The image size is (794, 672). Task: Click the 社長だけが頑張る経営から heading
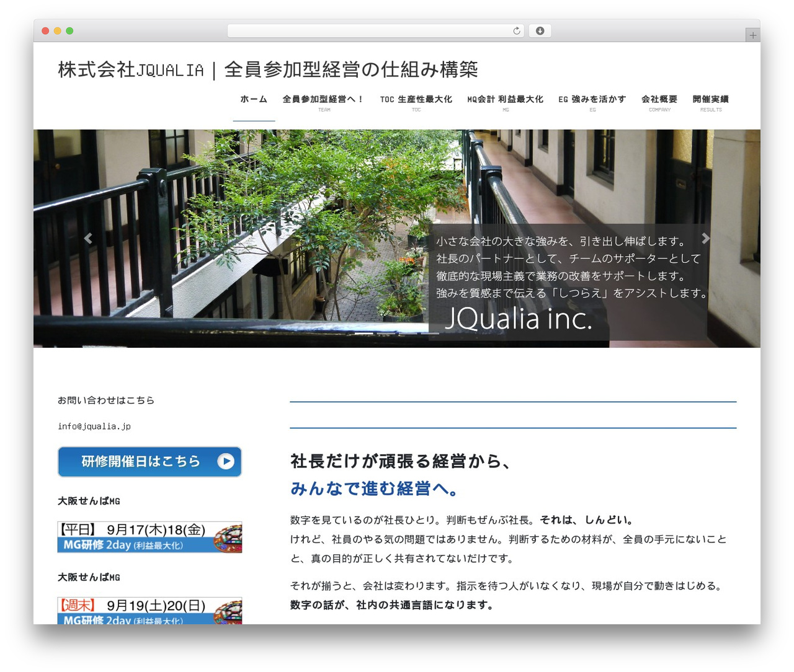coord(401,461)
